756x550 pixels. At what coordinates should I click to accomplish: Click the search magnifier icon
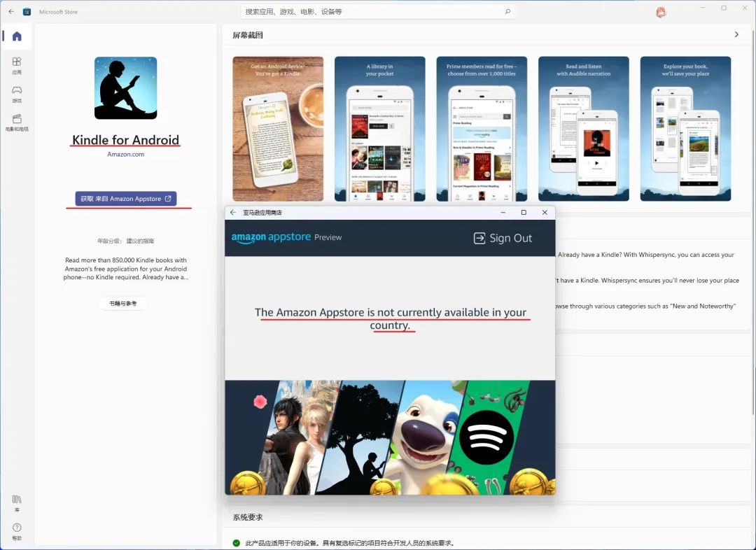(507, 12)
